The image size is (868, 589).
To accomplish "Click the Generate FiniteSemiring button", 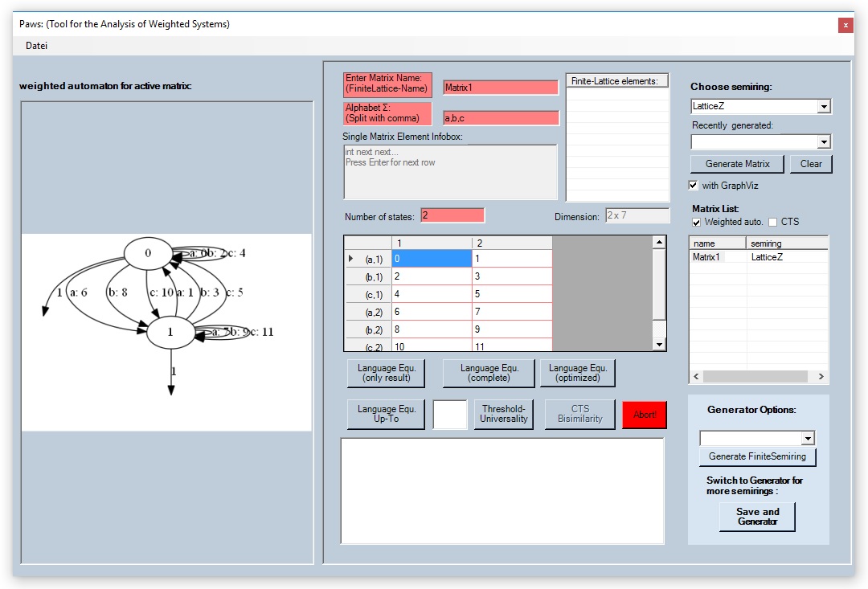I will pyautogui.click(x=757, y=456).
